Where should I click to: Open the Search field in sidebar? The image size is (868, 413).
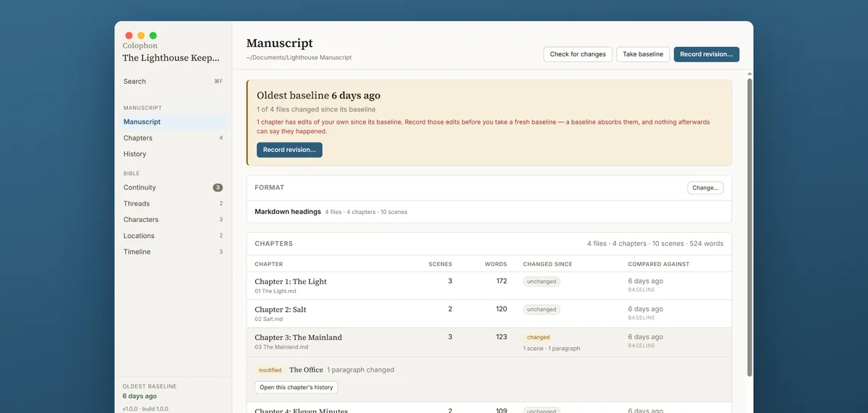tap(173, 82)
